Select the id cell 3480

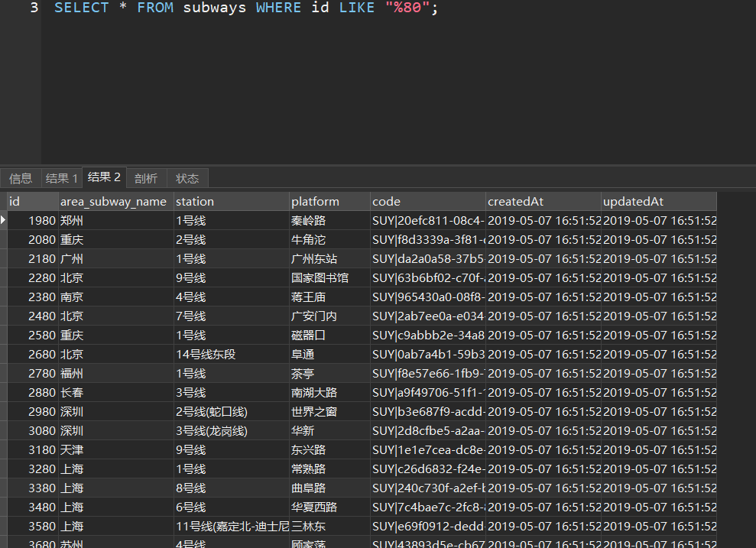pyautogui.click(x=33, y=507)
